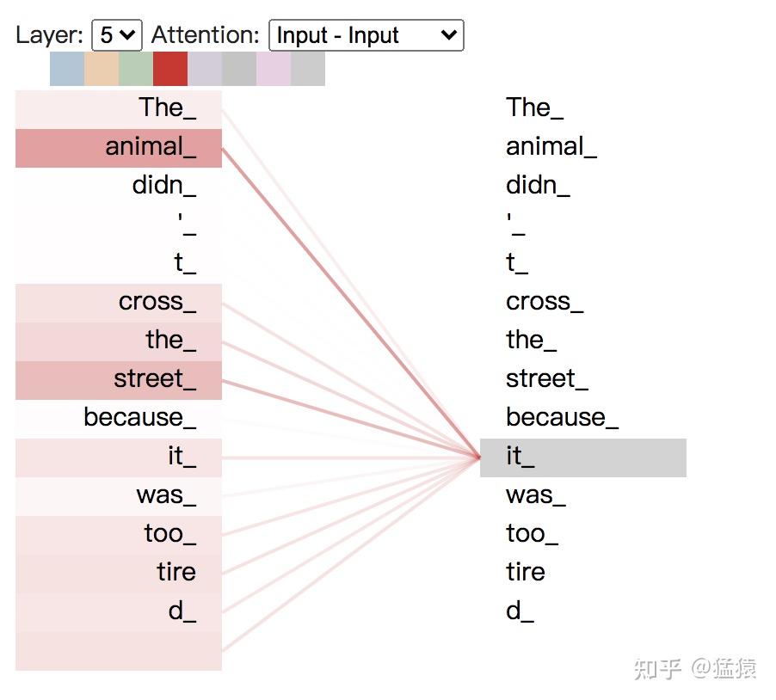Toggle the red attention head swatch
The width and height of the screenshot is (776, 700).
click(x=170, y=68)
